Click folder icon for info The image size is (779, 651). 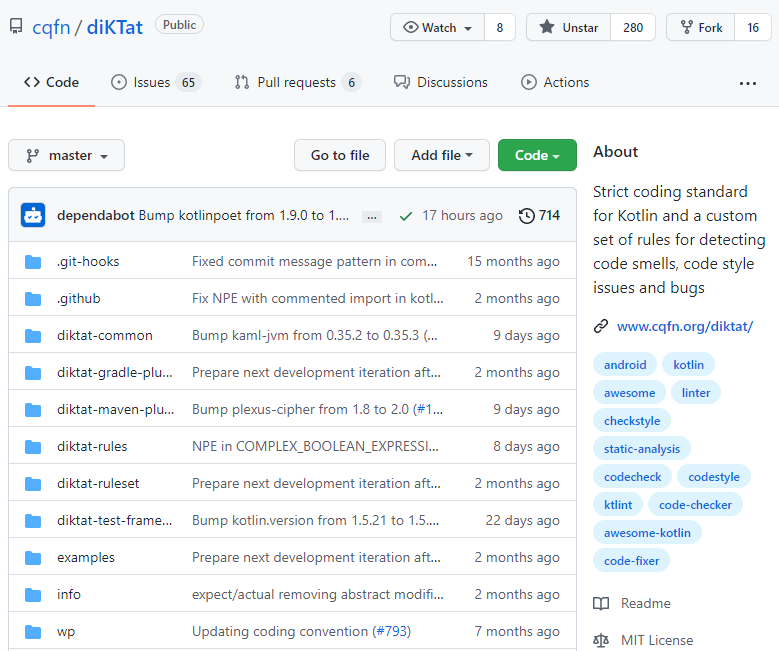pos(33,594)
